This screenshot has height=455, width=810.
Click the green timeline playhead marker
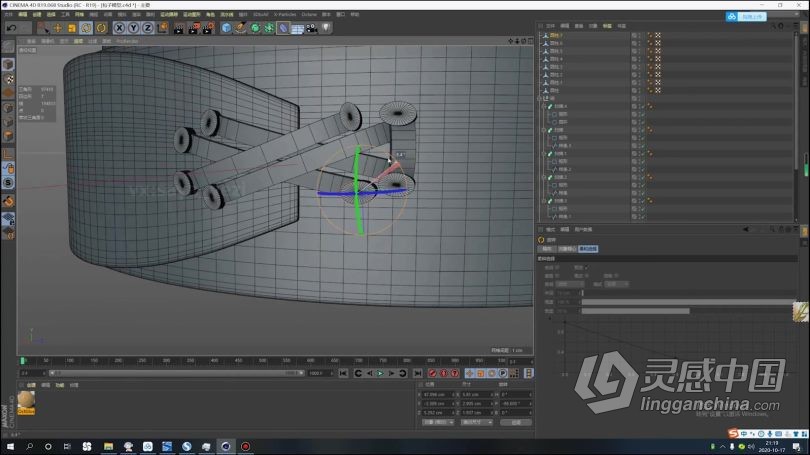coord(23,361)
